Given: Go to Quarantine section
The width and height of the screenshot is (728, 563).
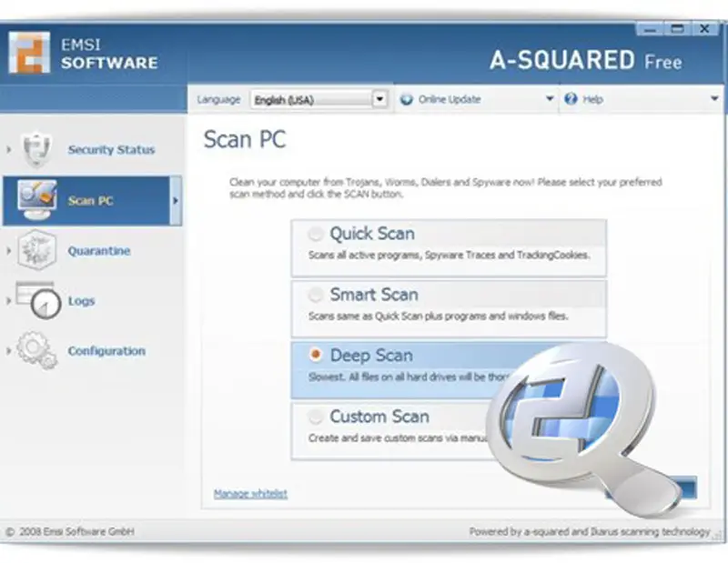Looking at the screenshot, I should pyautogui.click(x=99, y=251).
